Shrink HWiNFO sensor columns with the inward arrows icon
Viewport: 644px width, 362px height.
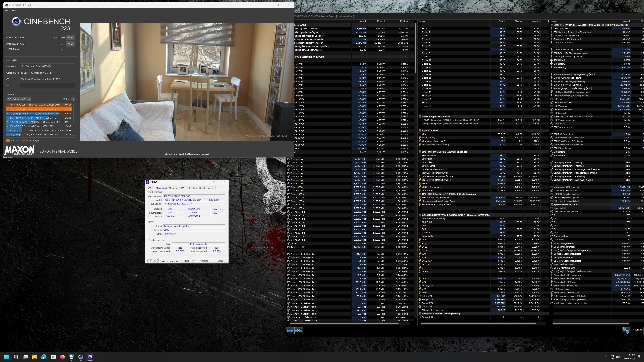[x=299, y=330]
